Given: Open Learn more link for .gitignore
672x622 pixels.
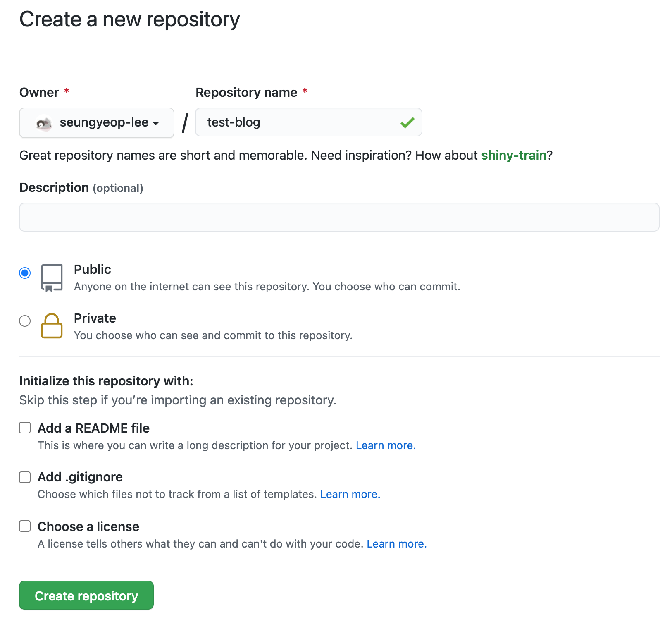Looking at the screenshot, I should pos(350,494).
